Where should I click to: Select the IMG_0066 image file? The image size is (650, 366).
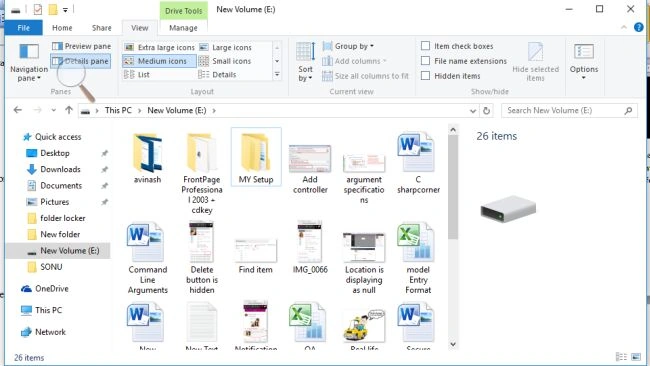click(310, 248)
